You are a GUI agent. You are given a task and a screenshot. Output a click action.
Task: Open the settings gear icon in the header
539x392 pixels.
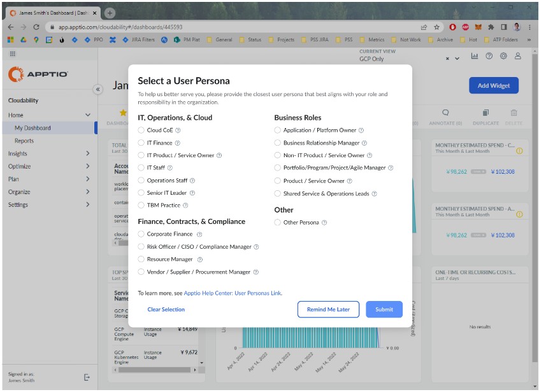point(503,56)
